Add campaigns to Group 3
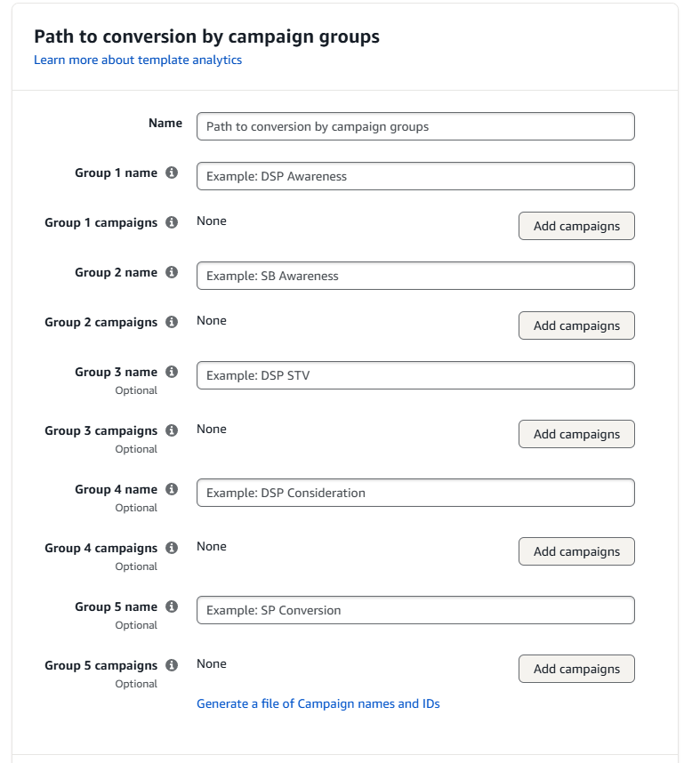 [576, 434]
